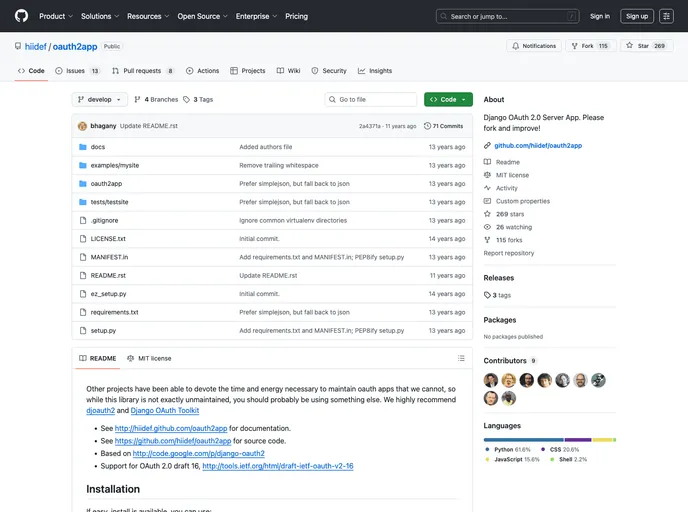This screenshot has height=512, width=688.
Task: Open requirements.txt file
Action: (115, 312)
